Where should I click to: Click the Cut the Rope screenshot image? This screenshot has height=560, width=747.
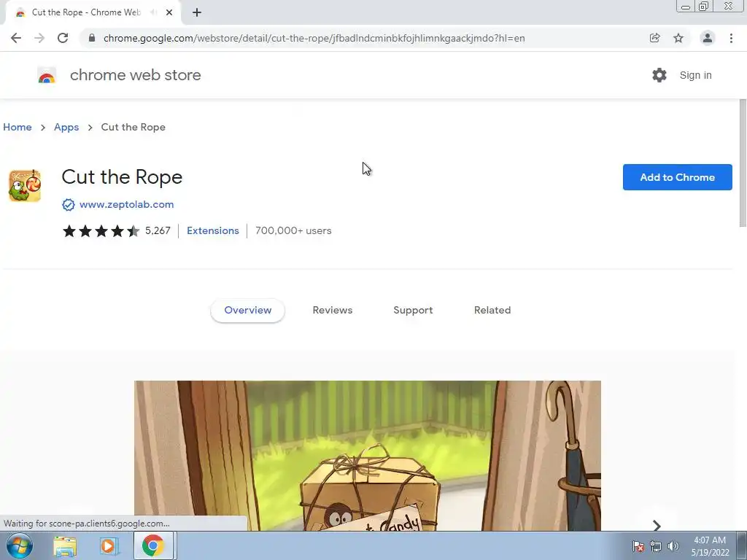(x=368, y=456)
